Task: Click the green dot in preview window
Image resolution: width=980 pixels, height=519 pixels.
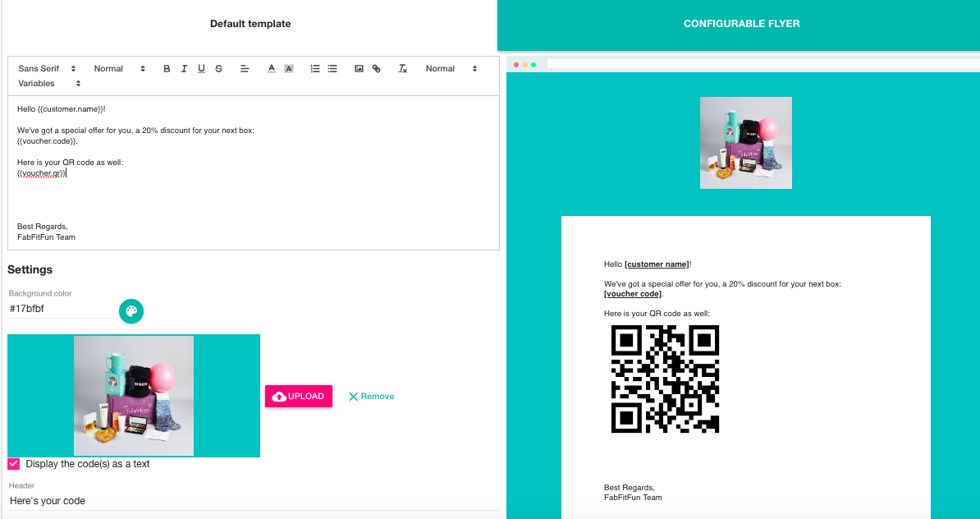Action: coord(534,65)
